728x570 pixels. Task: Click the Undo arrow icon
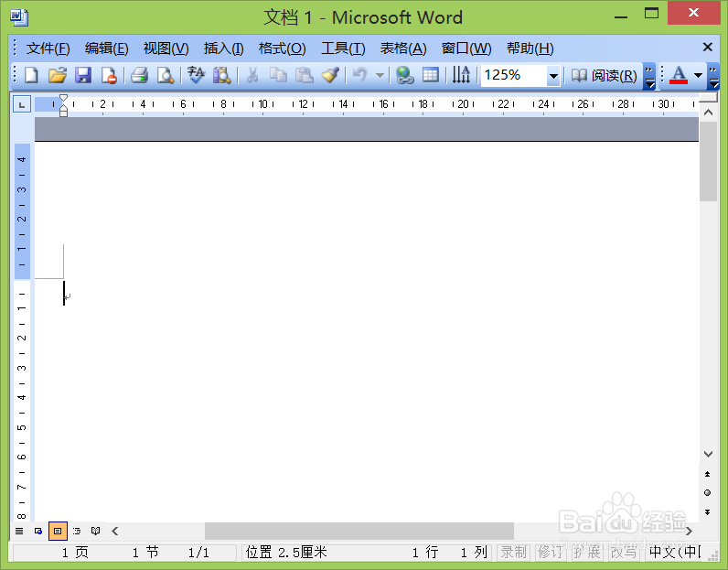click(360, 75)
